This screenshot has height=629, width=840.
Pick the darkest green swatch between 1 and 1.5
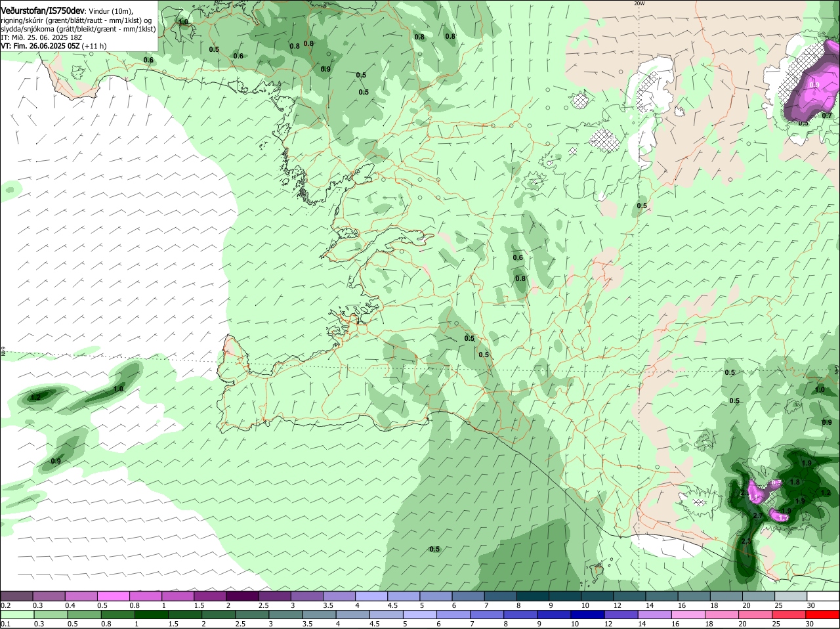[151, 614]
